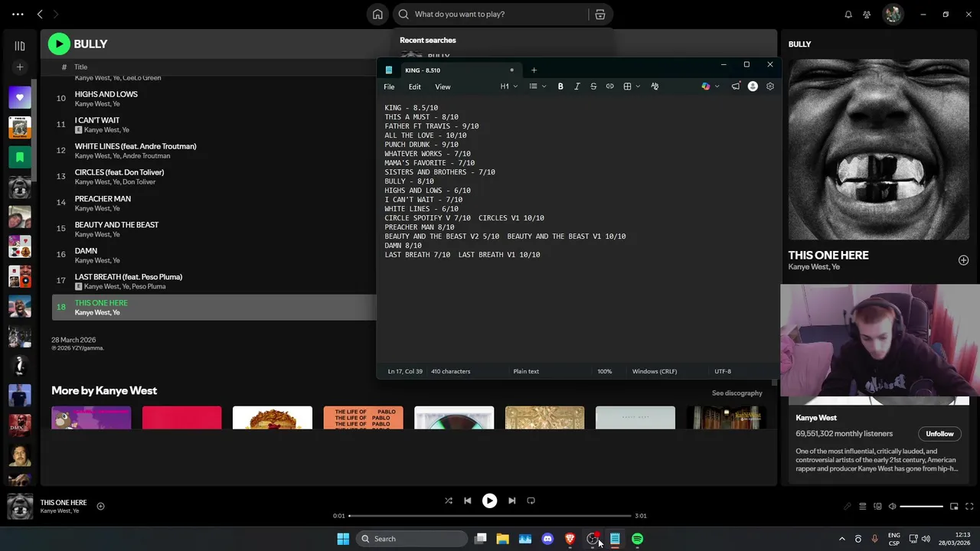
Task: Insert a link in Notepad
Action: click(x=609, y=86)
